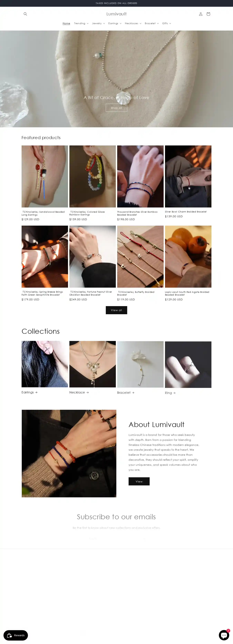
Task: Expand the Trending dropdown menu
Action: [81, 23]
